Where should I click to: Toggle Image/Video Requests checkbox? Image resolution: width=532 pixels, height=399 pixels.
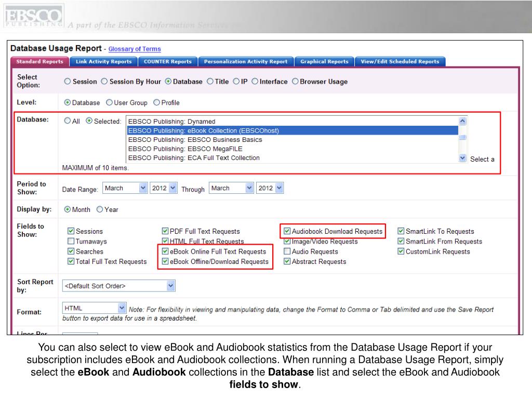(287, 241)
